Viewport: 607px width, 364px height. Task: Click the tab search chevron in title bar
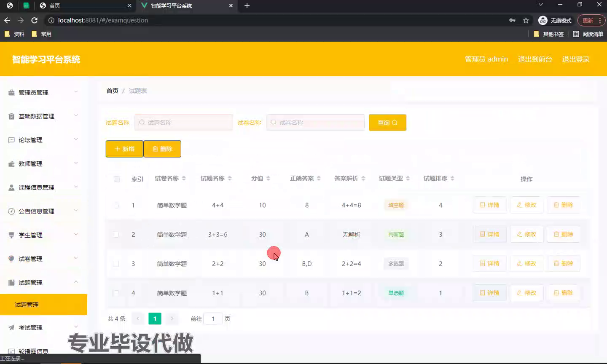(x=541, y=5)
